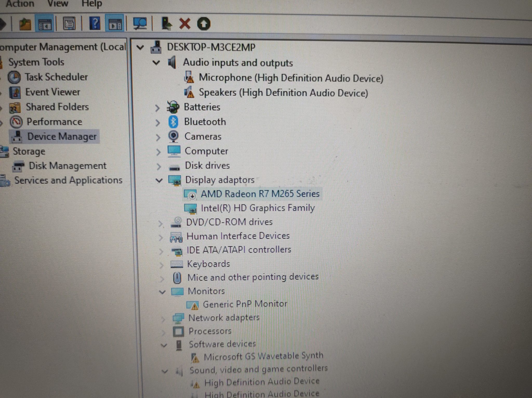Collapse the DESKTOP-M3CE2MP root node
This screenshot has height=398, width=532.
pos(140,47)
